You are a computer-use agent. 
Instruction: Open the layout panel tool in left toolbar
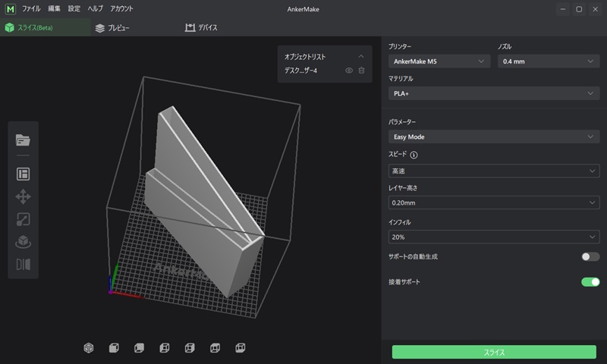click(23, 174)
